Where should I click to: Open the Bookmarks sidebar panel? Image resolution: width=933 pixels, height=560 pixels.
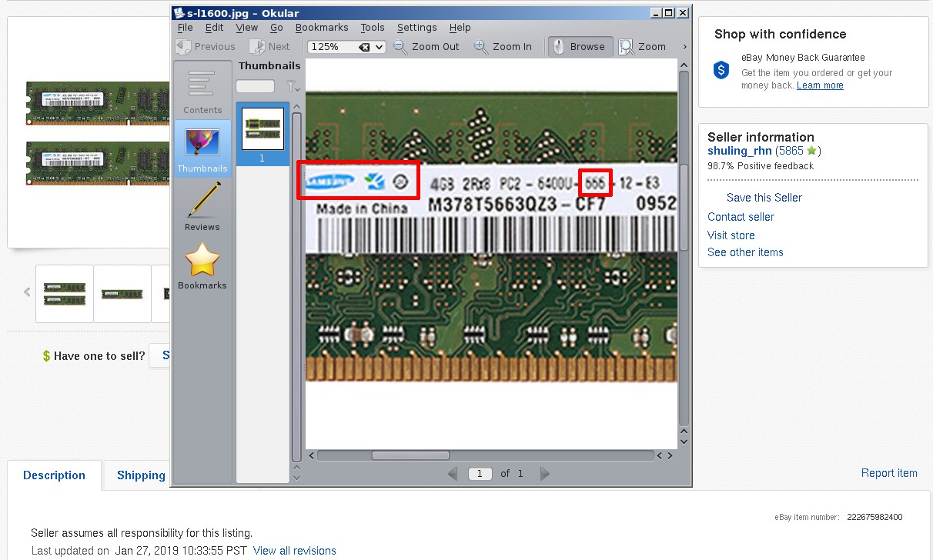tap(202, 265)
